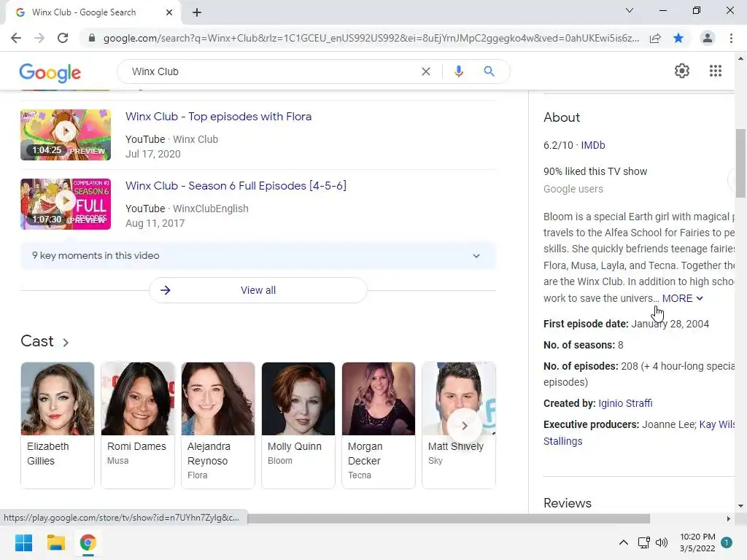The height and width of the screenshot is (560, 747).
Task: Open the Chrome profile avatar
Action: point(708,38)
